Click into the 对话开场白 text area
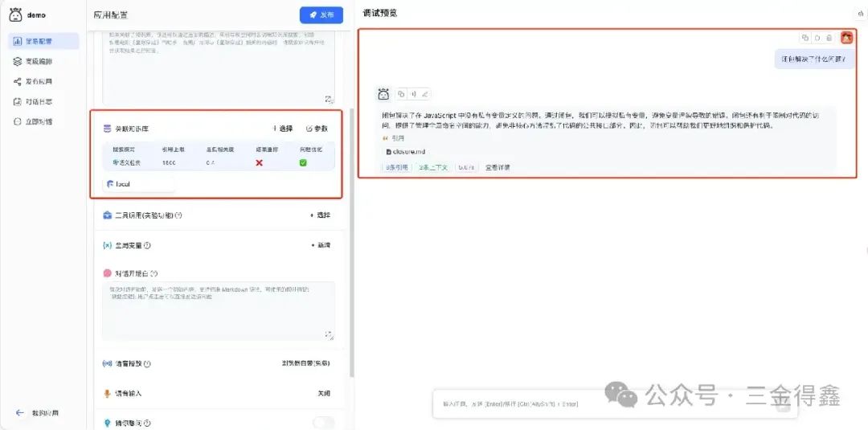Screen dimensions: 868x430 tap(218, 310)
